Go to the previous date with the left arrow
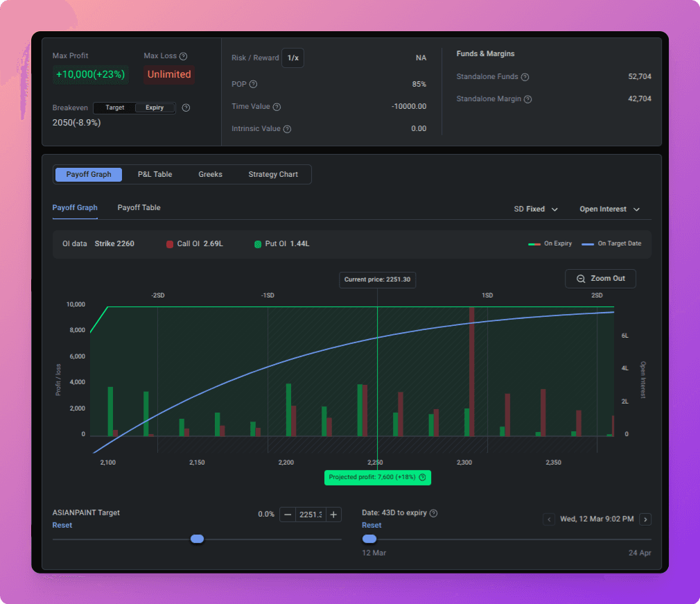This screenshot has width=700, height=604. [549, 519]
